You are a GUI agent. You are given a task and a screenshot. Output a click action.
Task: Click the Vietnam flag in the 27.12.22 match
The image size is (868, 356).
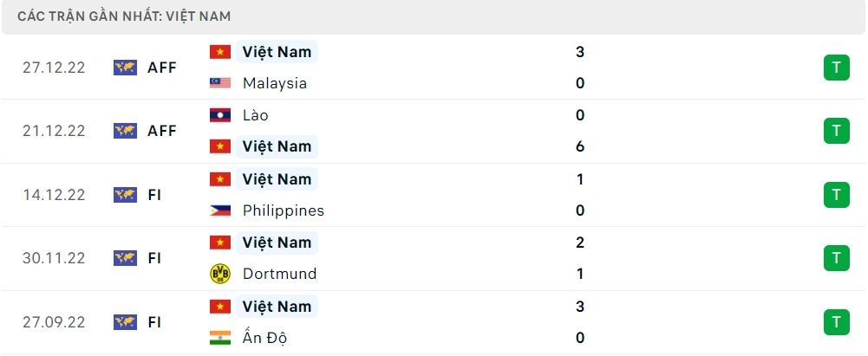point(220,52)
